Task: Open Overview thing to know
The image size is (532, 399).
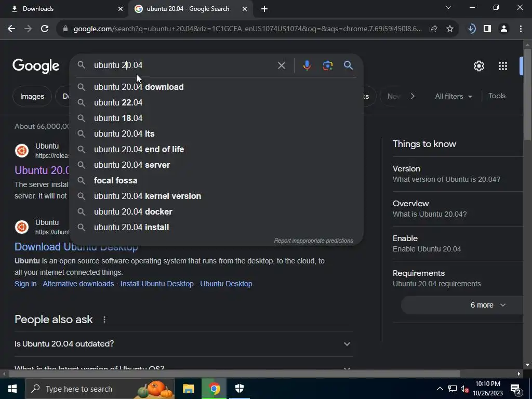Action: click(x=458, y=209)
